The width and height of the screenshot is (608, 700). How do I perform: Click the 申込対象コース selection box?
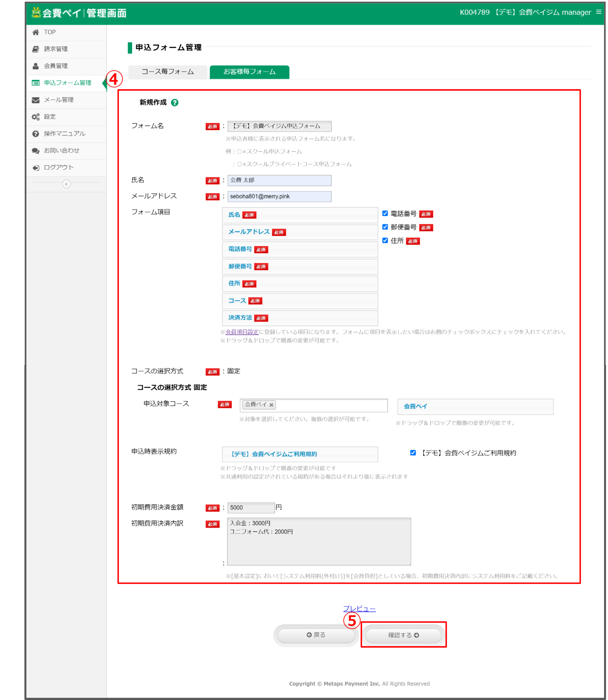(315, 406)
